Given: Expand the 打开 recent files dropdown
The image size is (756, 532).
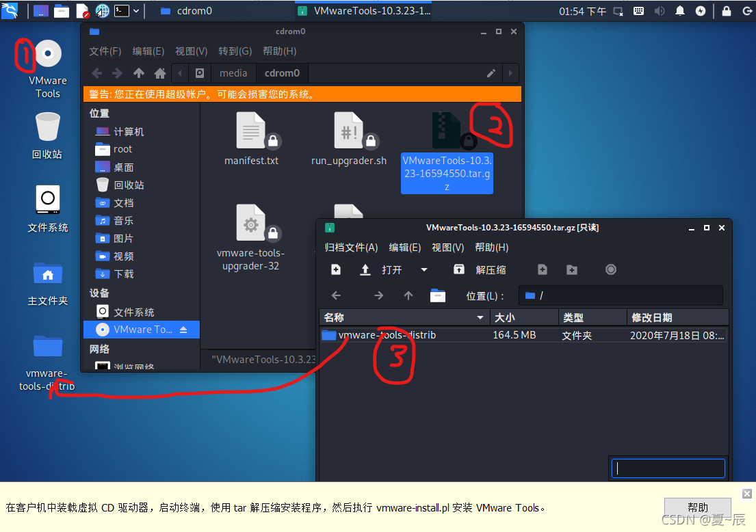Looking at the screenshot, I should pos(424,270).
